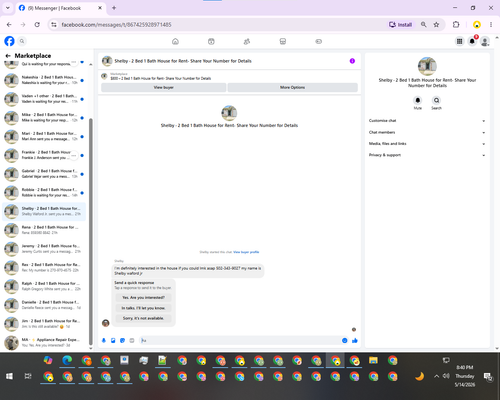The width and height of the screenshot is (500, 400).
Task: Show hidden system tray icons chevron
Action: (x=436, y=376)
